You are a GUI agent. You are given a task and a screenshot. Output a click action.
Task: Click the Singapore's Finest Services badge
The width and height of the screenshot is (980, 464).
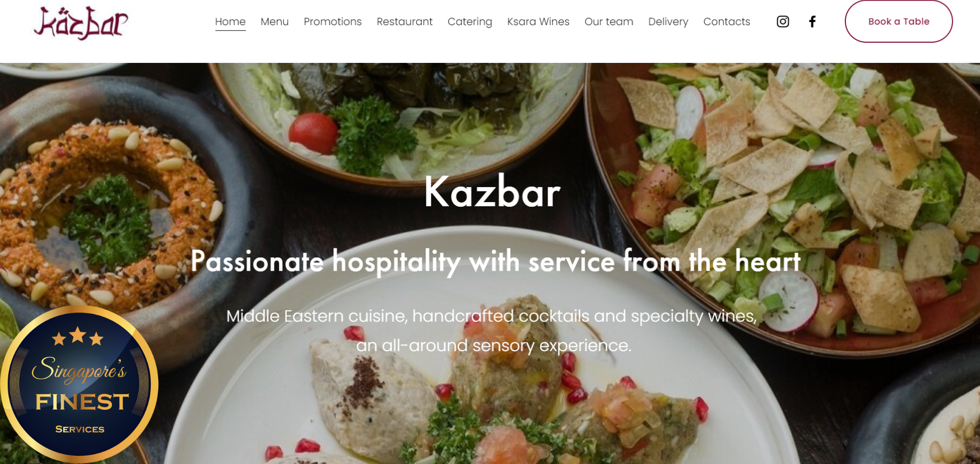(79, 384)
